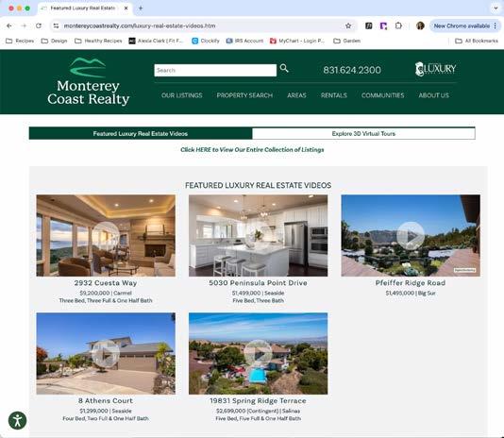Click the Monterey Coast Realty logo

[89, 81]
